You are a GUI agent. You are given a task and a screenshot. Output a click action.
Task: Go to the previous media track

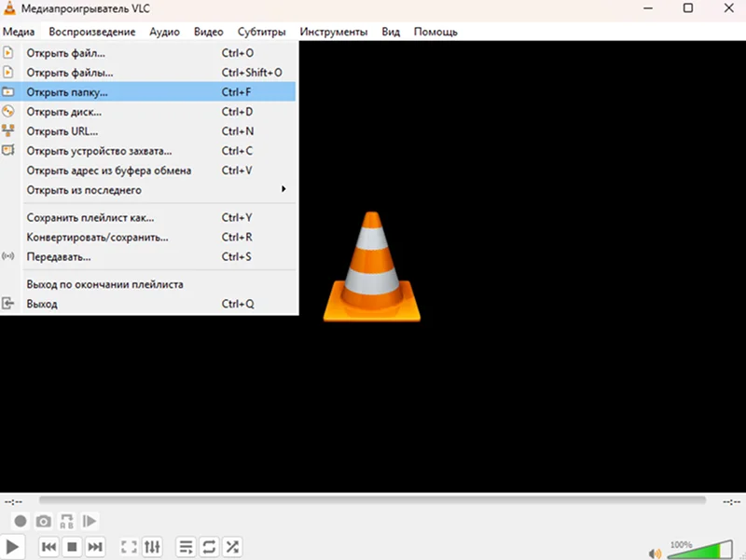point(49,547)
